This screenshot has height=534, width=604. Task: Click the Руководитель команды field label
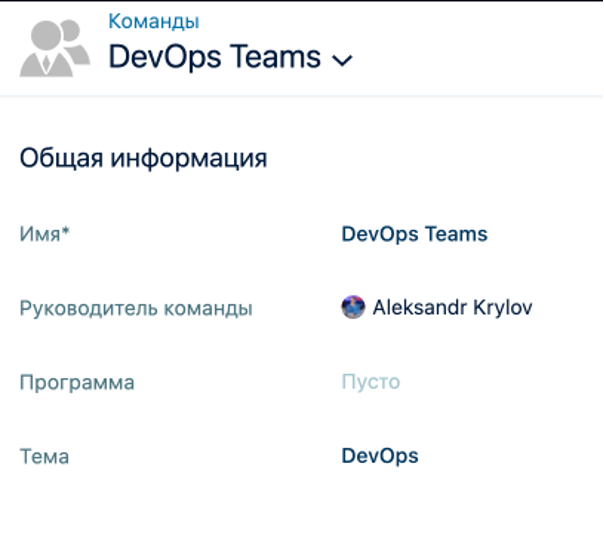pos(136,308)
